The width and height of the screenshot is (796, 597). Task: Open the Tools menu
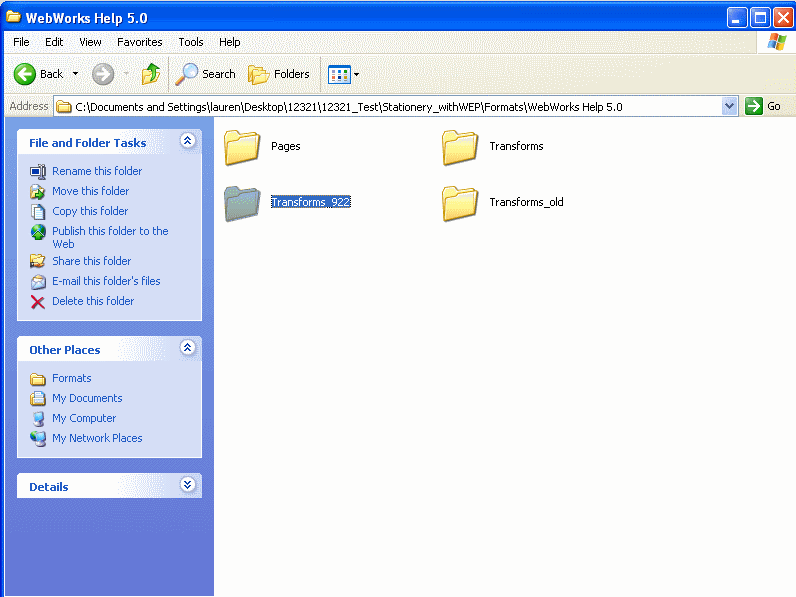click(x=190, y=42)
